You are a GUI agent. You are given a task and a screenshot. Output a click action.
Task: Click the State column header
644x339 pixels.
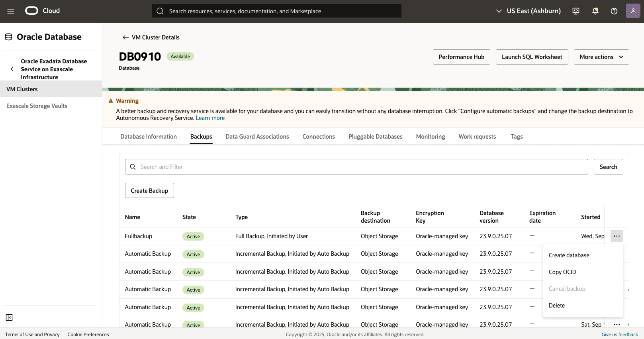point(189,217)
